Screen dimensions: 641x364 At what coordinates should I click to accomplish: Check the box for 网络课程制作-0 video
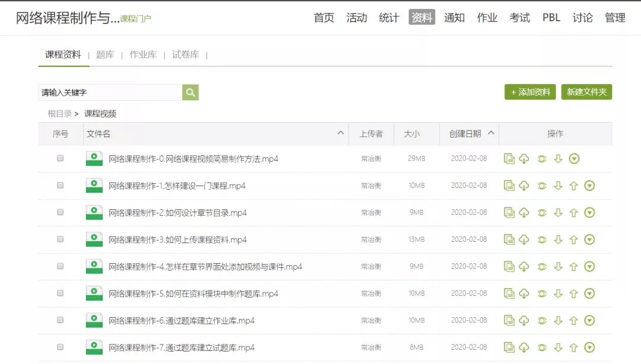click(x=60, y=158)
